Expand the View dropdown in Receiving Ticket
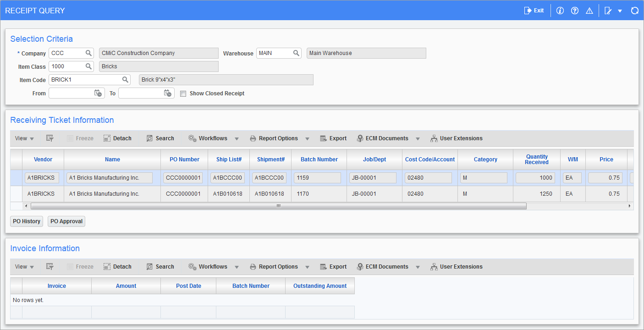644x330 pixels. (24, 138)
